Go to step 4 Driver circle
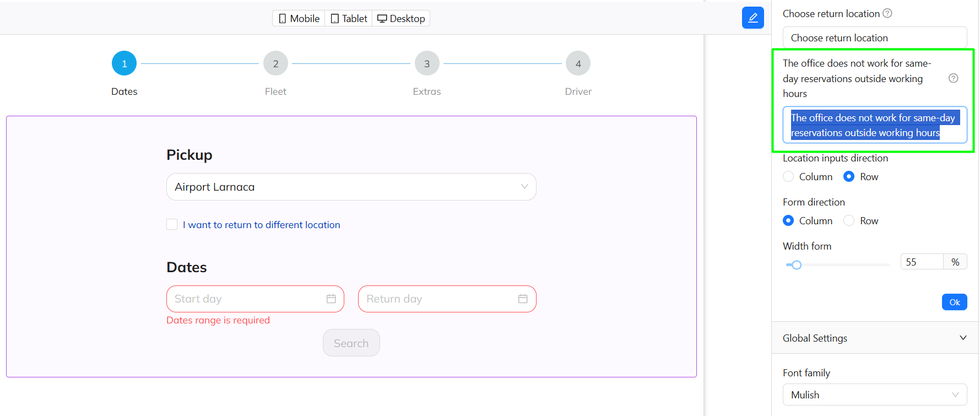This screenshot has width=980, height=416. (578, 64)
